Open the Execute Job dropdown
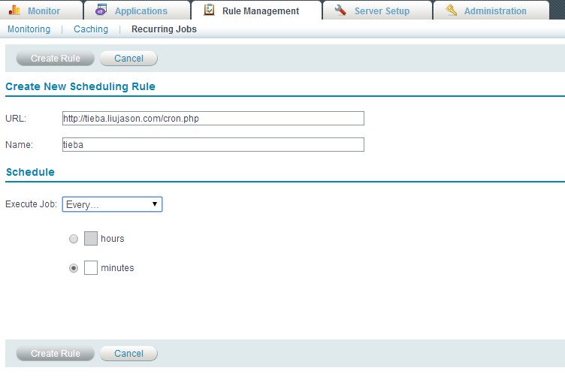The width and height of the screenshot is (565, 392). click(x=112, y=204)
